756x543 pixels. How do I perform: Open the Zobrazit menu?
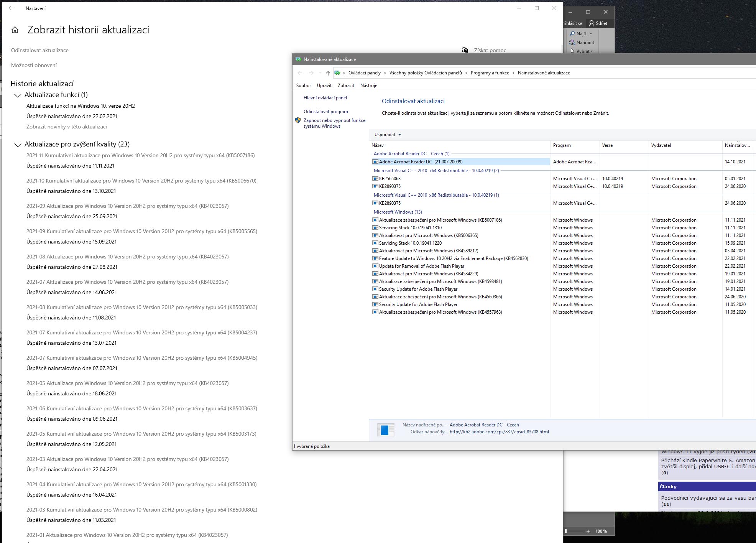[345, 86]
